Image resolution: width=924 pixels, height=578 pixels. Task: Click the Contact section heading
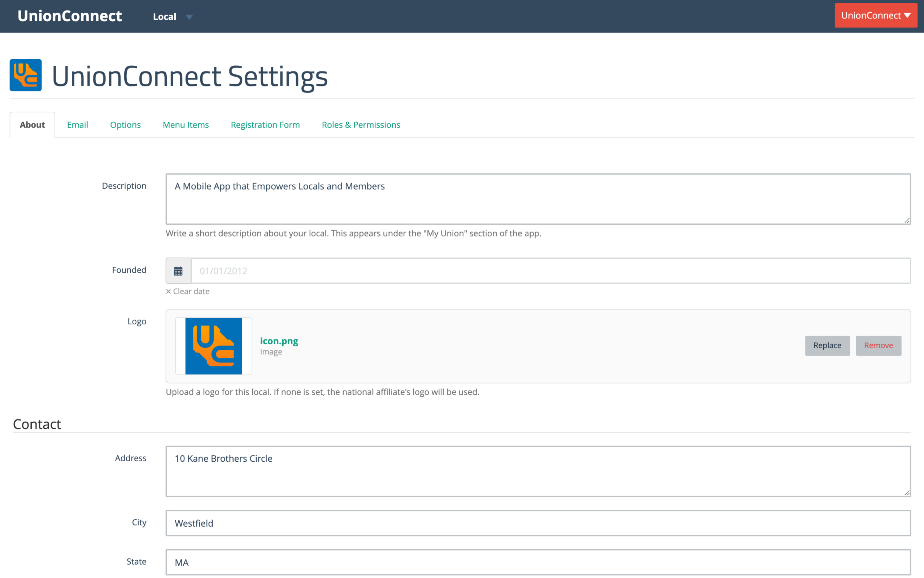[37, 424]
